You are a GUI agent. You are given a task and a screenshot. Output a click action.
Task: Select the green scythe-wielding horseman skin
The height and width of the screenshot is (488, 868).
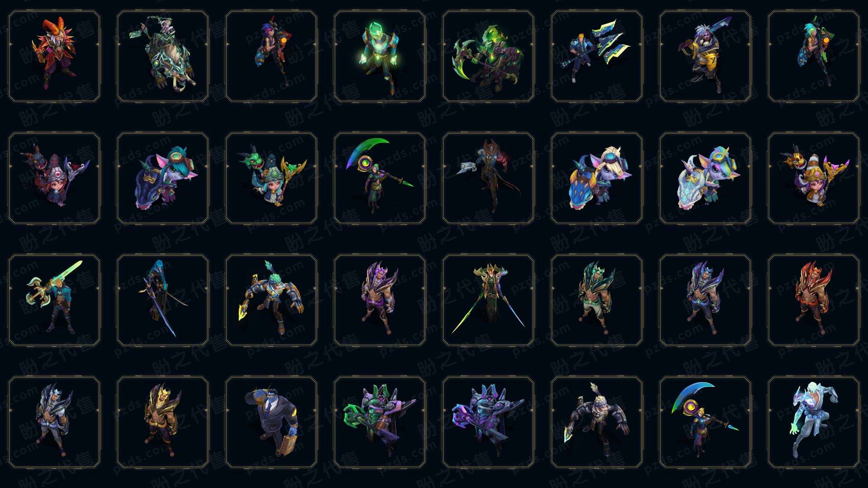pos(488,56)
